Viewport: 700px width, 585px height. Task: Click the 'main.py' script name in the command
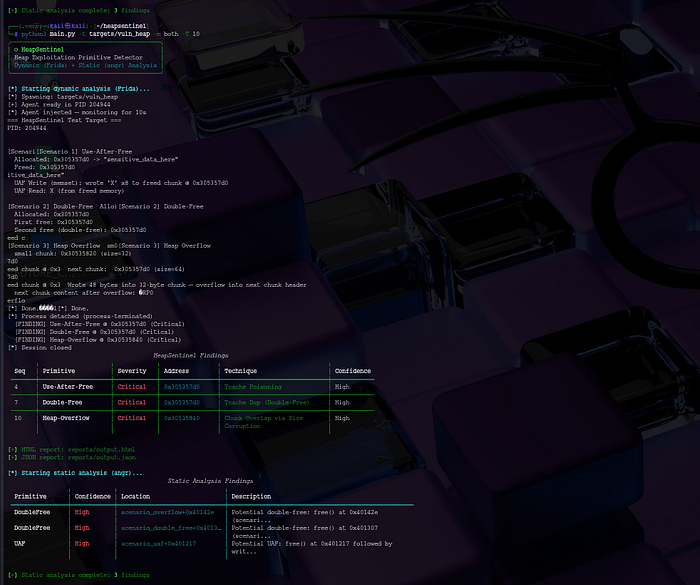point(62,34)
